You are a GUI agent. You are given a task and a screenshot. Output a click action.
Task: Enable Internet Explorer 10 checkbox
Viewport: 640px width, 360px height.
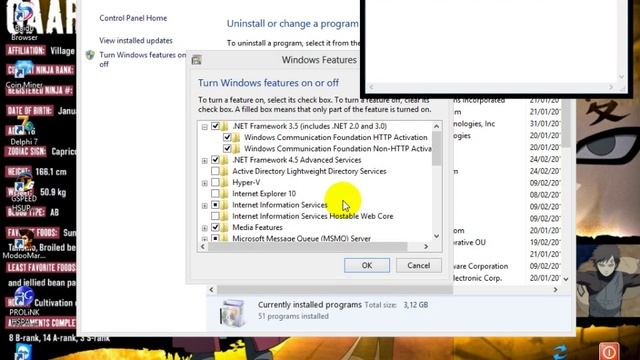point(215,193)
